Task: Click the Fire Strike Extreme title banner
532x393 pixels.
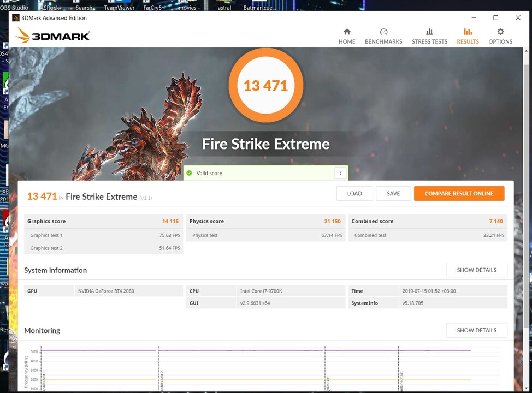Action: pyautogui.click(x=265, y=144)
